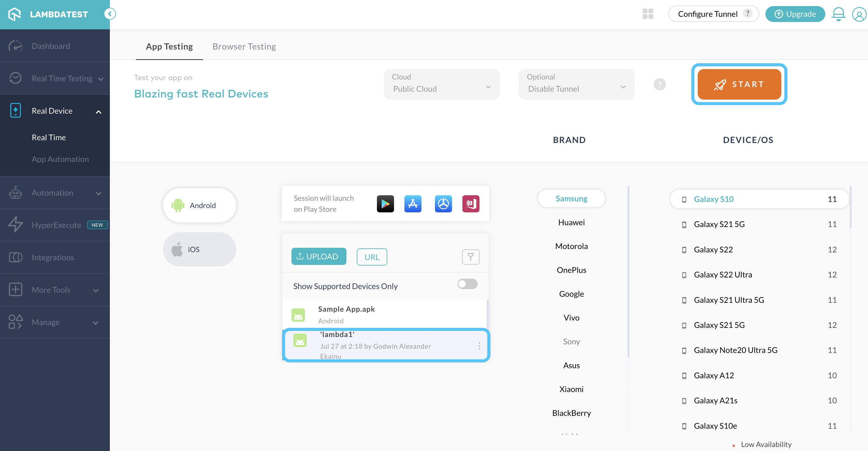Open the grid apps icon in header

648,14
